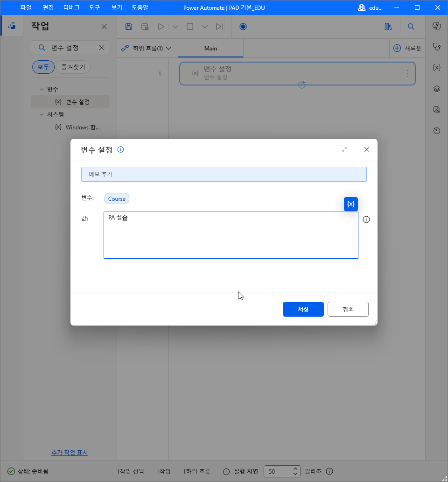This screenshot has width=448, height=482.
Task: Open the Copilot panel icon
Action: click(437, 26)
